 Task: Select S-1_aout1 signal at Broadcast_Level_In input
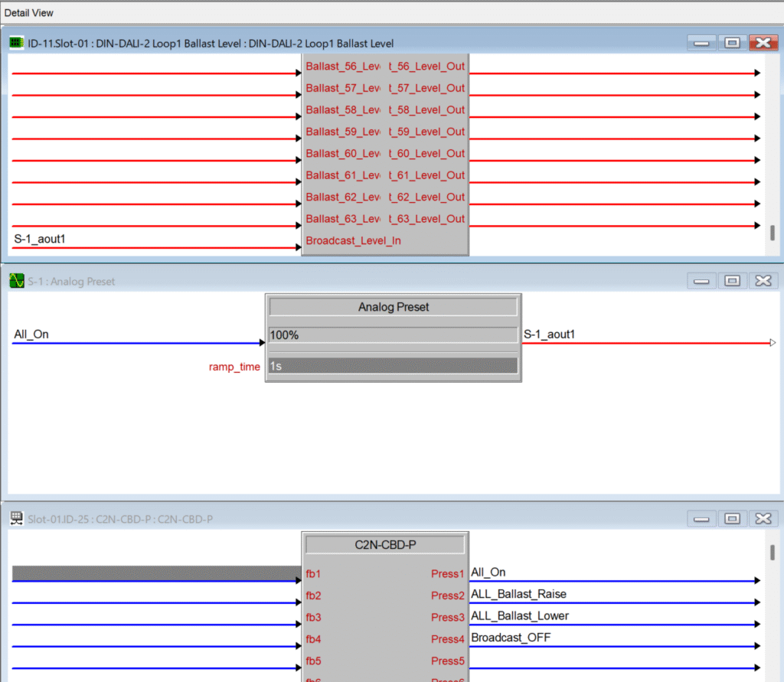(x=40, y=240)
